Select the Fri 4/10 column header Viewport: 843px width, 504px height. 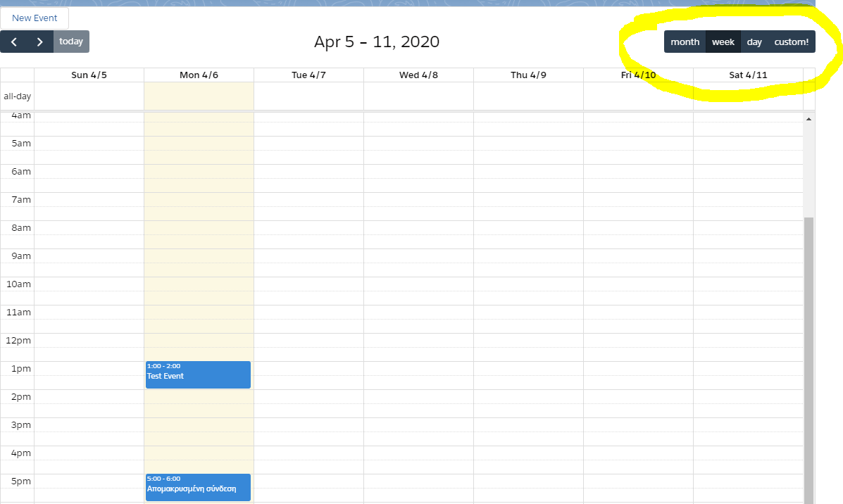638,75
